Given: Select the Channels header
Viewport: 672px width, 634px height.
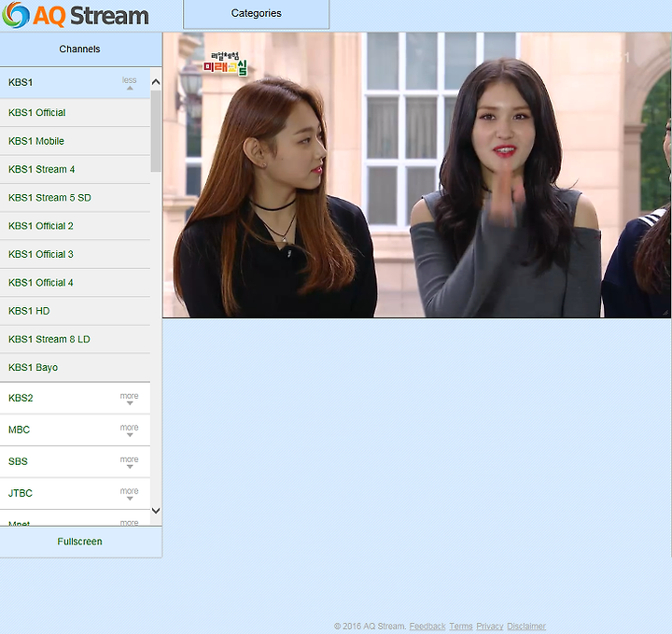Looking at the screenshot, I should click(80, 49).
